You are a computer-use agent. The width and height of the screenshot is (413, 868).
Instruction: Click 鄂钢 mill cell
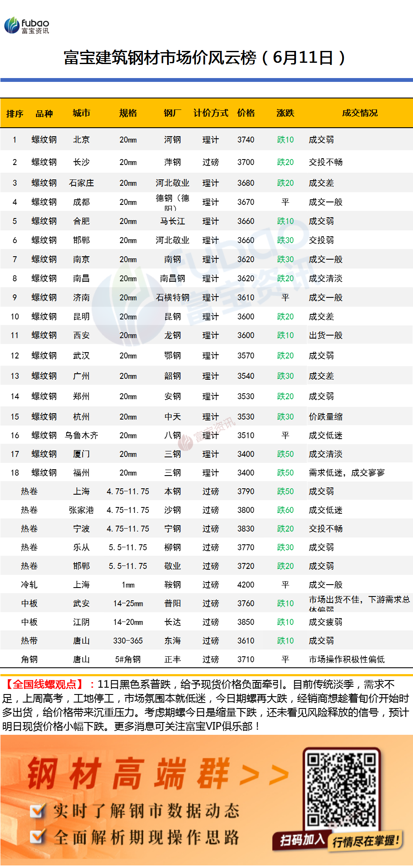pyautogui.click(x=173, y=356)
